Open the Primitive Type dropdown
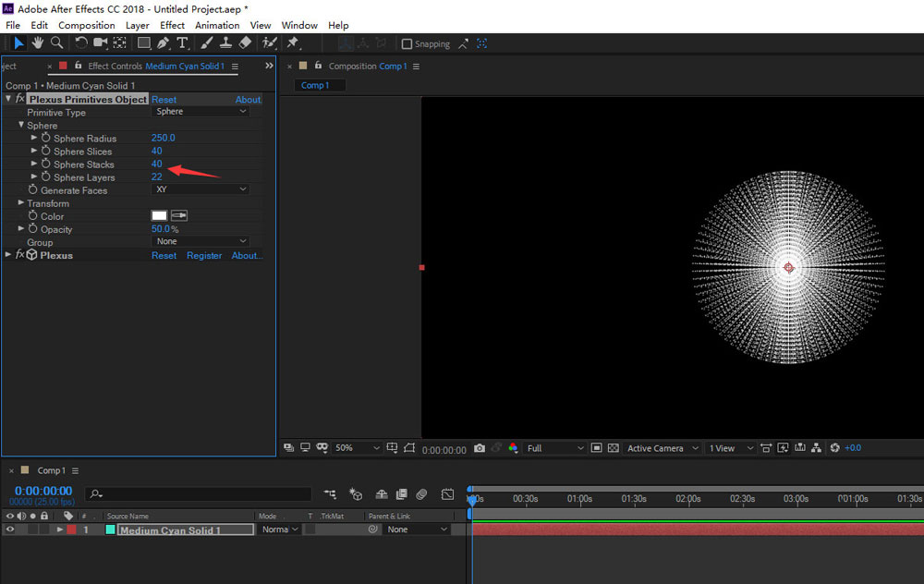 click(200, 112)
